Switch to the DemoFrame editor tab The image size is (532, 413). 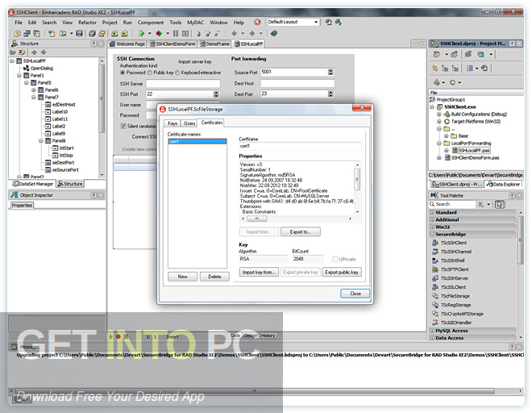214,44
